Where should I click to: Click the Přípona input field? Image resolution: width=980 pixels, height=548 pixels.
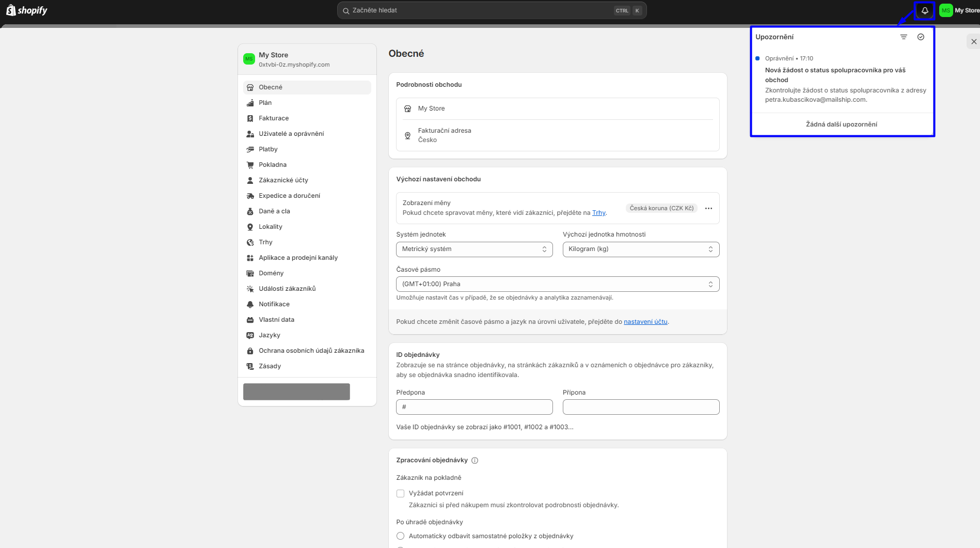pyautogui.click(x=641, y=407)
